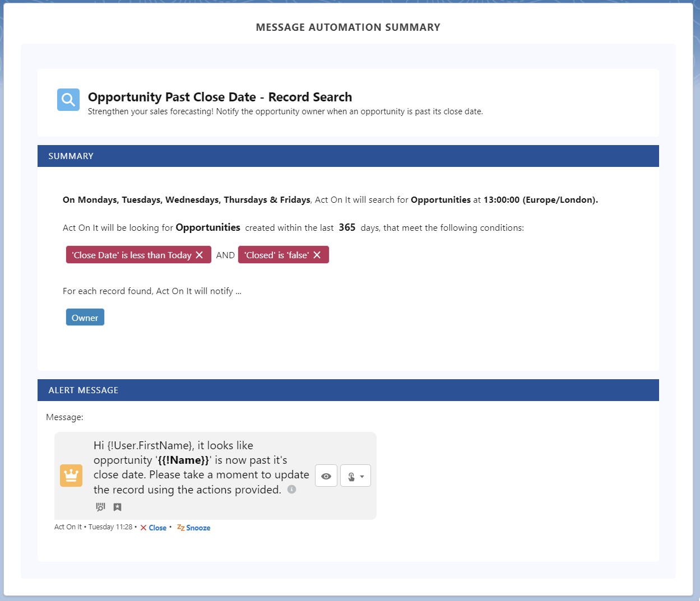Click the Zz icon beside Snooze
The width and height of the screenshot is (700, 601).
point(180,527)
